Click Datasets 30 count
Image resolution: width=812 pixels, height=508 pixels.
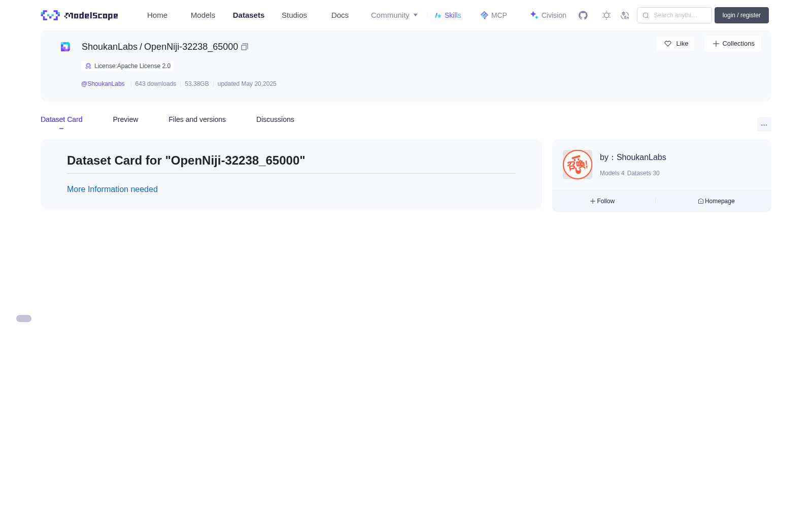pos(644,173)
